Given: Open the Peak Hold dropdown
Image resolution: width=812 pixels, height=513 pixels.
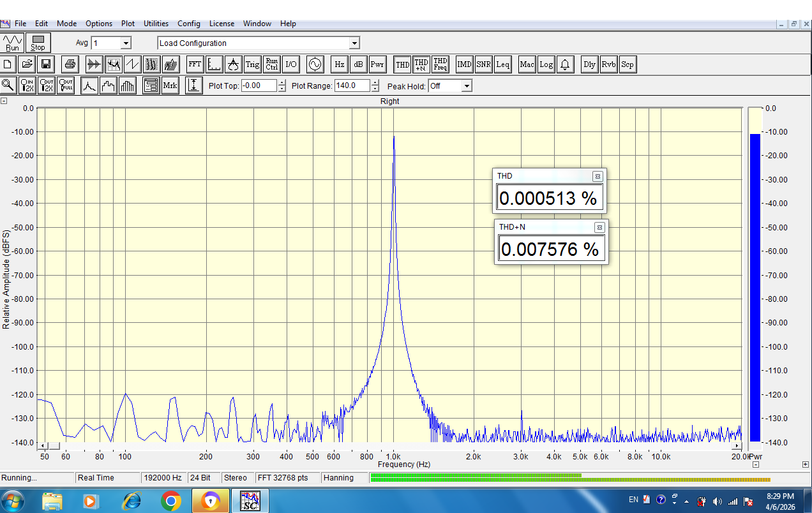Looking at the screenshot, I should click(x=467, y=85).
